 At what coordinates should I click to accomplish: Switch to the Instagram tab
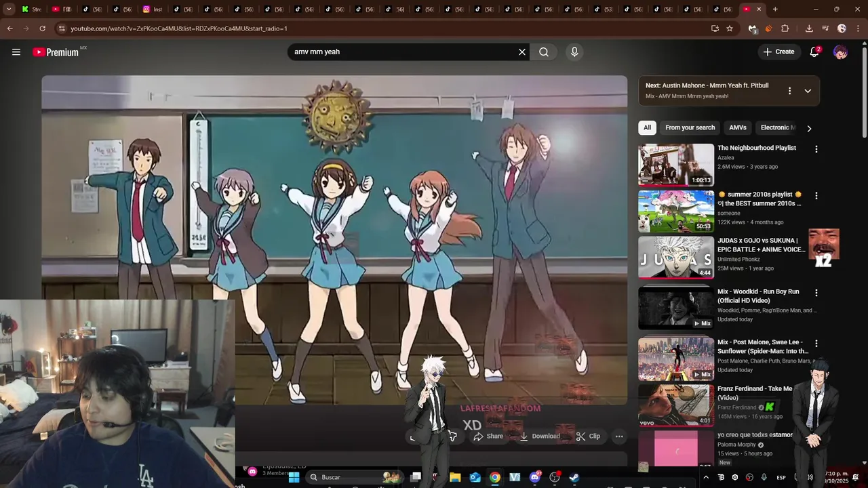point(153,9)
